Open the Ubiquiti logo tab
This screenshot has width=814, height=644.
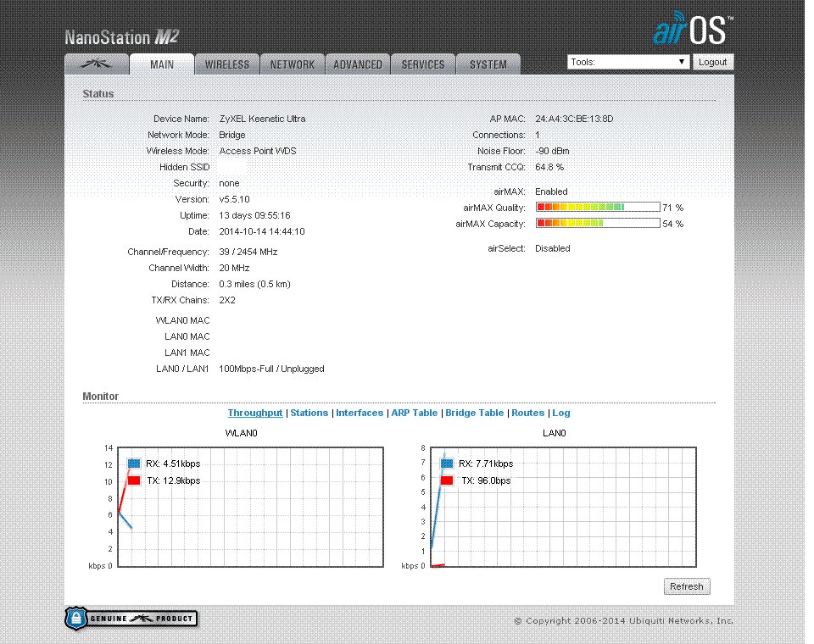(x=97, y=64)
